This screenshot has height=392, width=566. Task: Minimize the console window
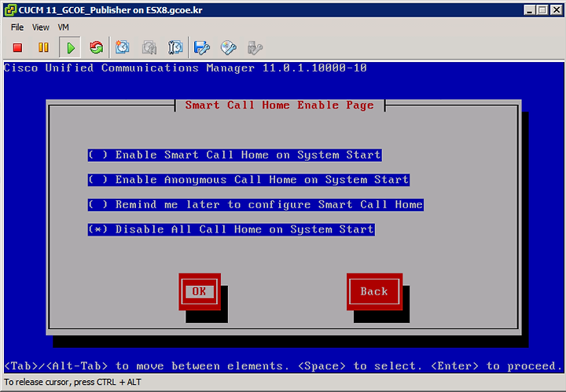point(530,9)
